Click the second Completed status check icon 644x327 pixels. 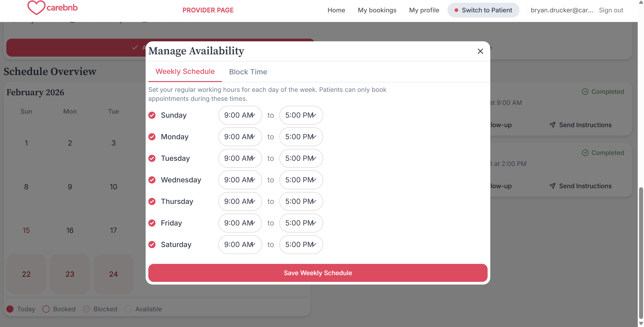pos(585,153)
